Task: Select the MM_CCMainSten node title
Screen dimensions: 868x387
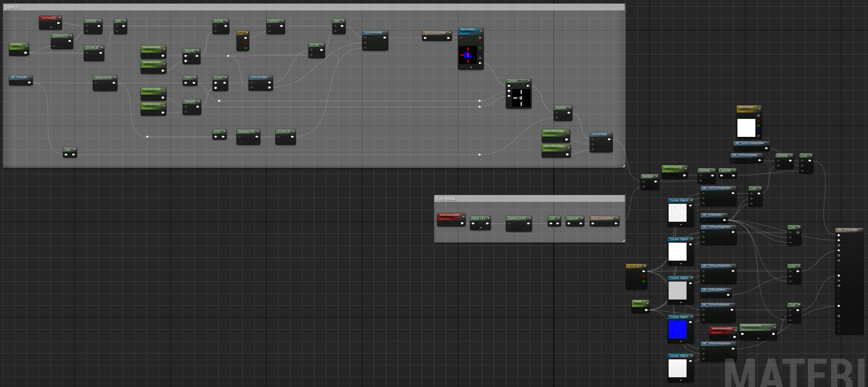Action: (847, 230)
